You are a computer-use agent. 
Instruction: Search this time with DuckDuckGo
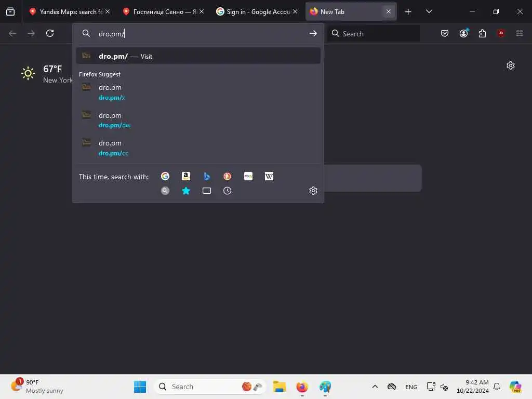(228, 176)
